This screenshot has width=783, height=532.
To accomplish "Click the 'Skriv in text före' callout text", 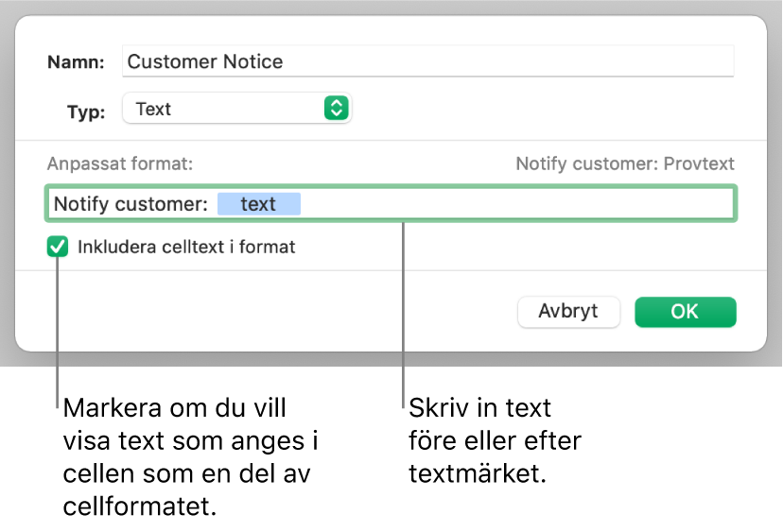I will (479, 409).
